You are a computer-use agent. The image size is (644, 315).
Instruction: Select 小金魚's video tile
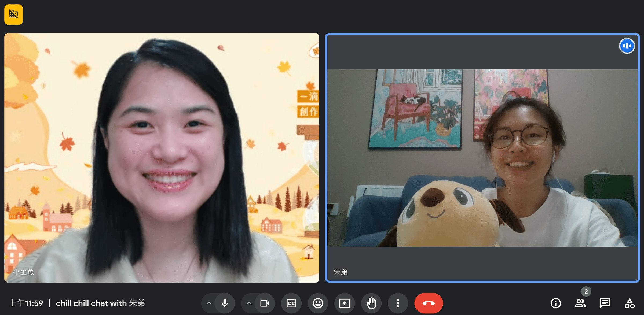pyautogui.click(x=162, y=158)
